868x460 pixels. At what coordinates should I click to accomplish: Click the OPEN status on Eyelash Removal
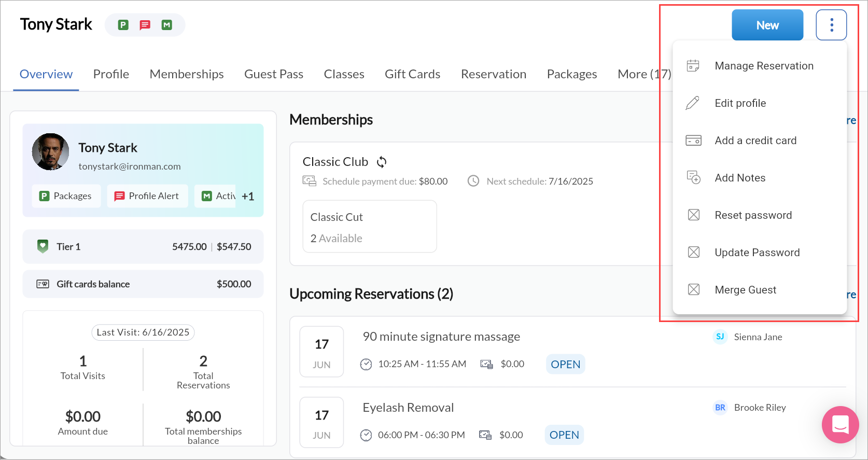pos(564,435)
